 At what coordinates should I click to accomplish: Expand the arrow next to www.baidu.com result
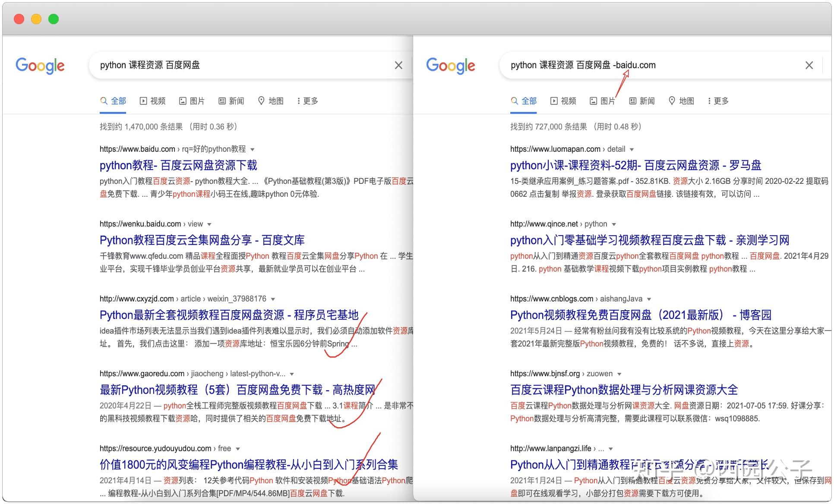[x=253, y=150]
